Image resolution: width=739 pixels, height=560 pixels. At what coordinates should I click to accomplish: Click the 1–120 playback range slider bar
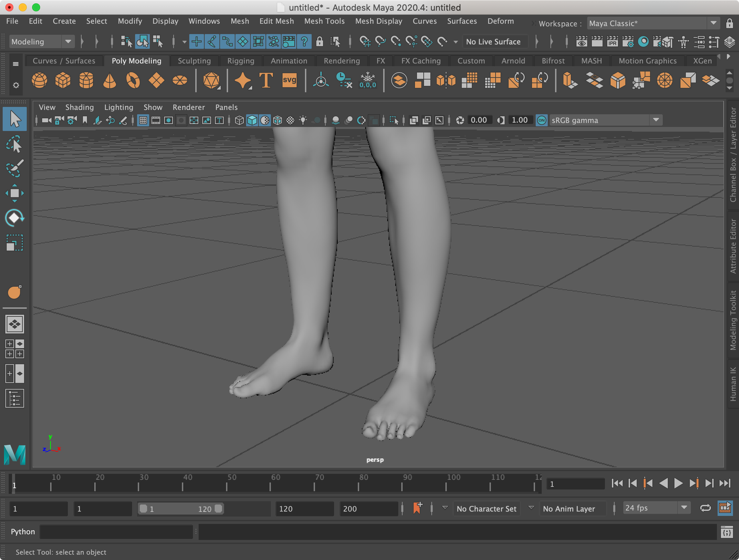point(181,509)
